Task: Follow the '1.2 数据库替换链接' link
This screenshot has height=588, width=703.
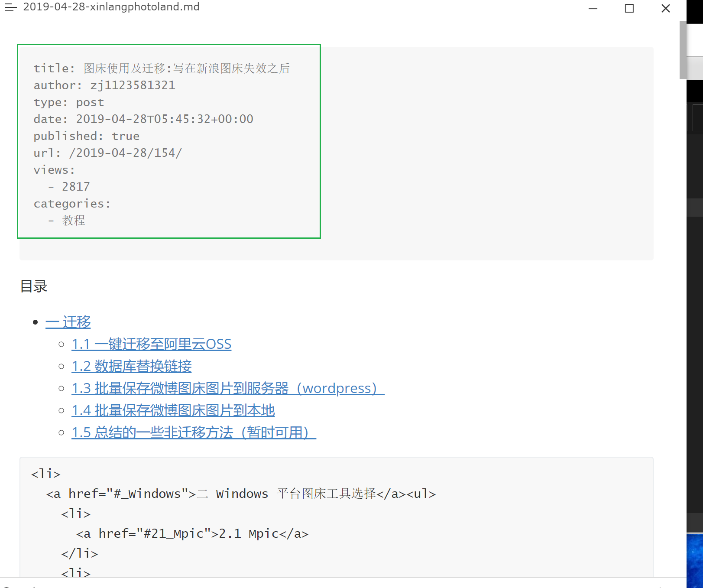Action: (131, 366)
